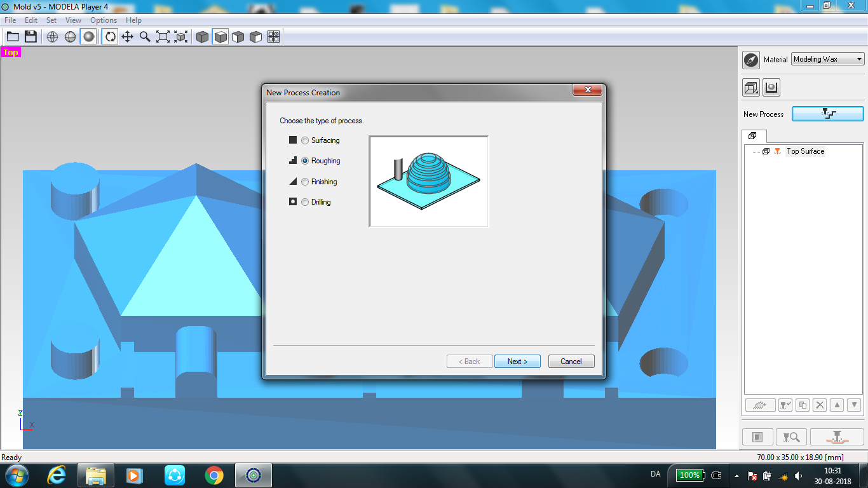
Task: Click the cutting position square button
Action: [x=757, y=437]
